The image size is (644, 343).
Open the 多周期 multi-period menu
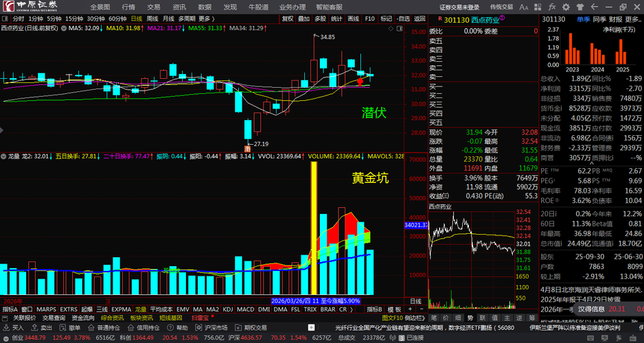click(x=187, y=19)
